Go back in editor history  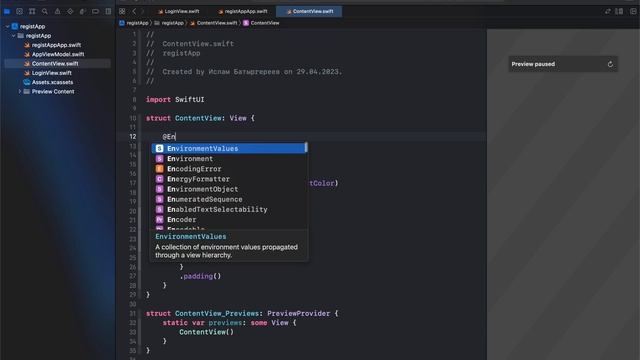point(134,11)
